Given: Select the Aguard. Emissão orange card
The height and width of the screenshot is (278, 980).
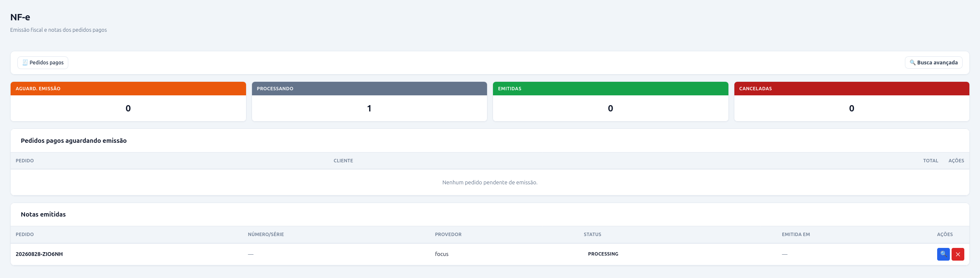Looking at the screenshot, I should (128, 102).
